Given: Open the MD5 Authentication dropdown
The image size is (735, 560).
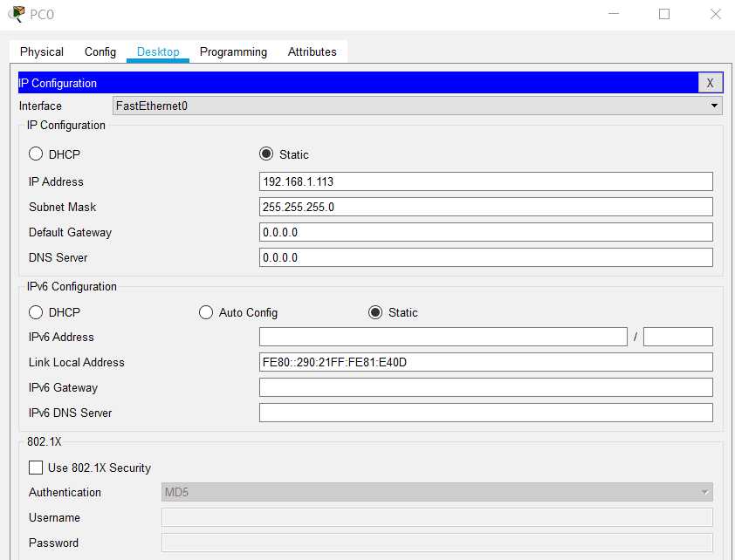Looking at the screenshot, I should tap(436, 492).
